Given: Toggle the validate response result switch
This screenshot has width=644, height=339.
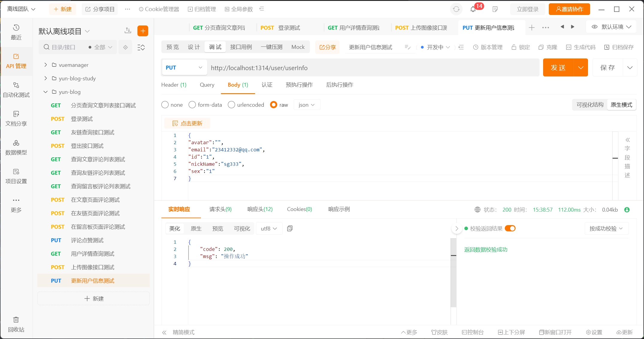Looking at the screenshot, I should [510, 229].
